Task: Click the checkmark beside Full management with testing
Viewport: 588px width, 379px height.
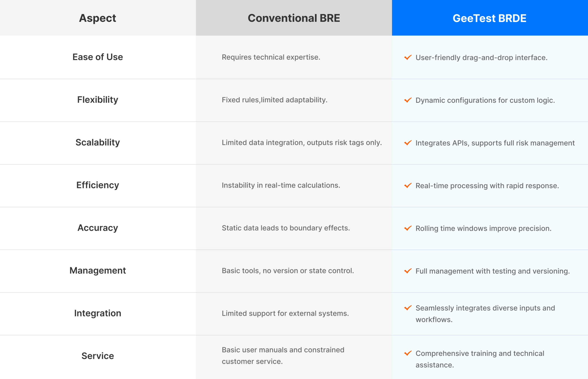Action: [408, 271]
